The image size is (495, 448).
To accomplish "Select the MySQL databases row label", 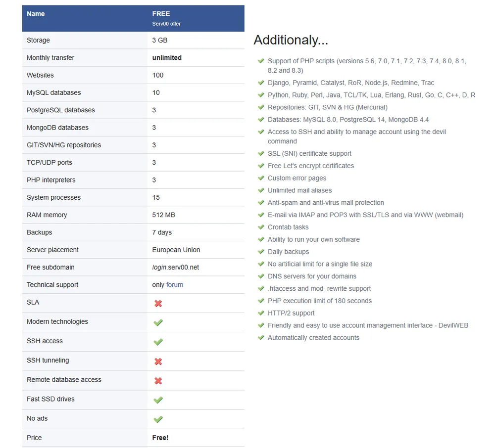I will 53,93.
